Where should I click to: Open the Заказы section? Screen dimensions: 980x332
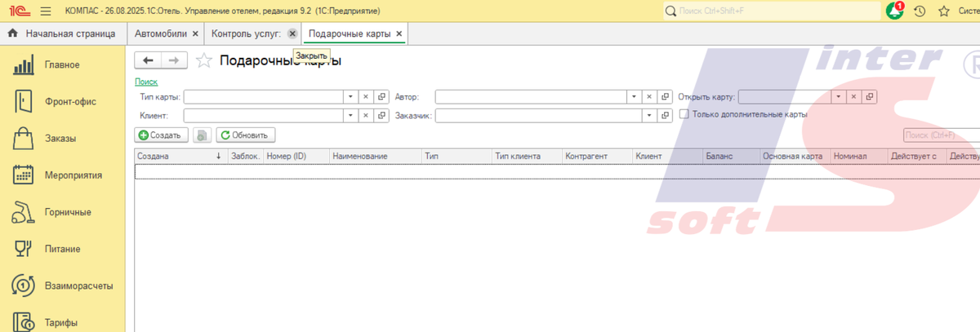coord(62,138)
